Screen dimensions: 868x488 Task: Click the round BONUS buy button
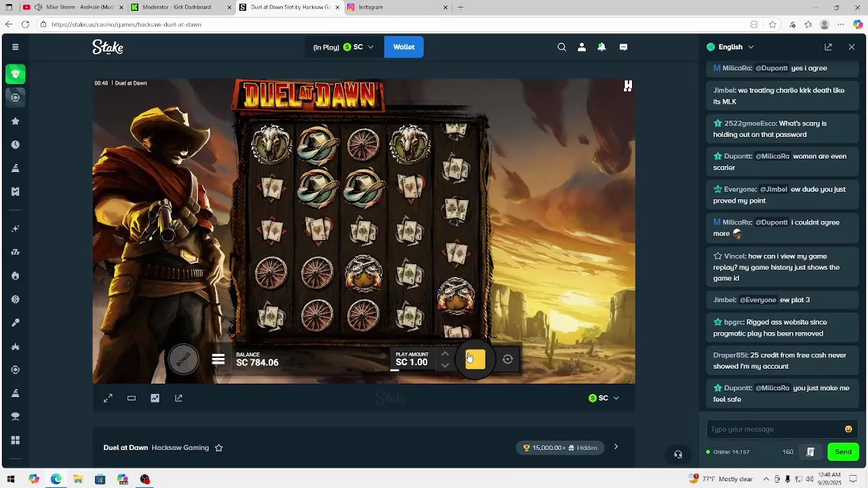click(x=183, y=360)
